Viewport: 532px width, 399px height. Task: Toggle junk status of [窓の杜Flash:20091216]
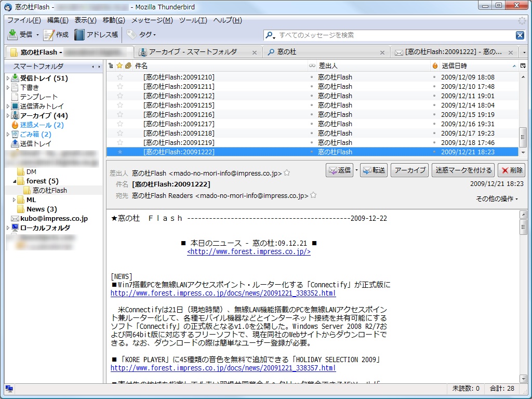[x=434, y=115]
